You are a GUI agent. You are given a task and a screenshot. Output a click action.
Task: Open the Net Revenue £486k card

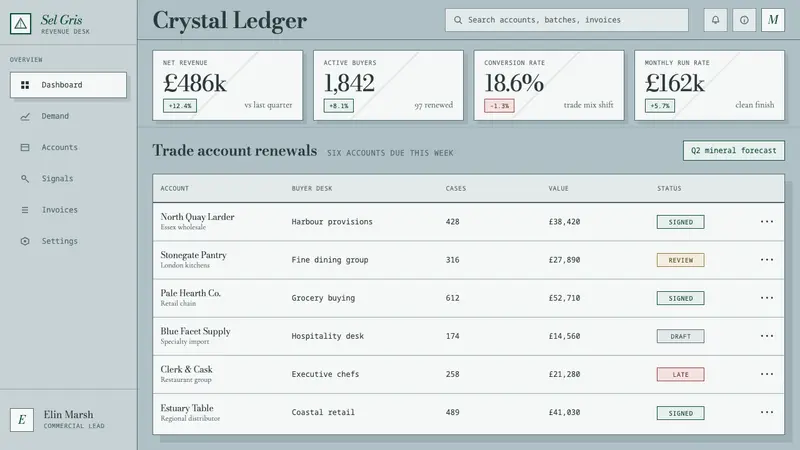point(228,85)
